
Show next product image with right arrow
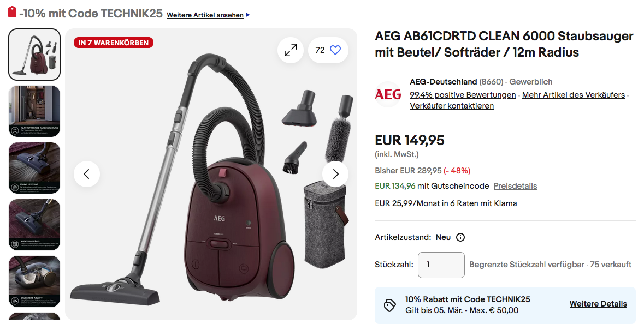(x=335, y=174)
